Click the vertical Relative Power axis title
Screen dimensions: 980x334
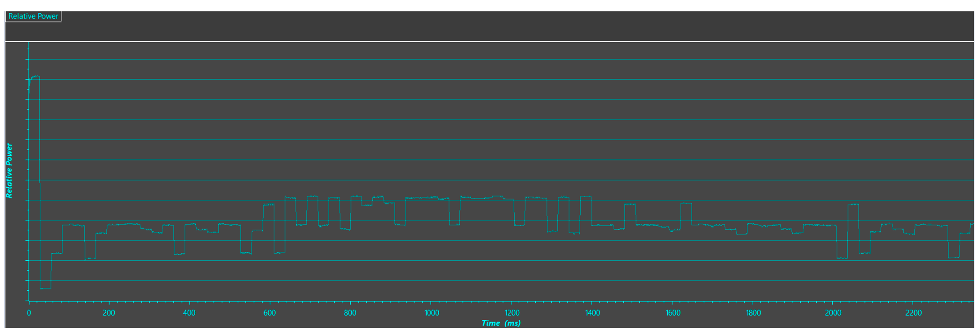(9, 170)
